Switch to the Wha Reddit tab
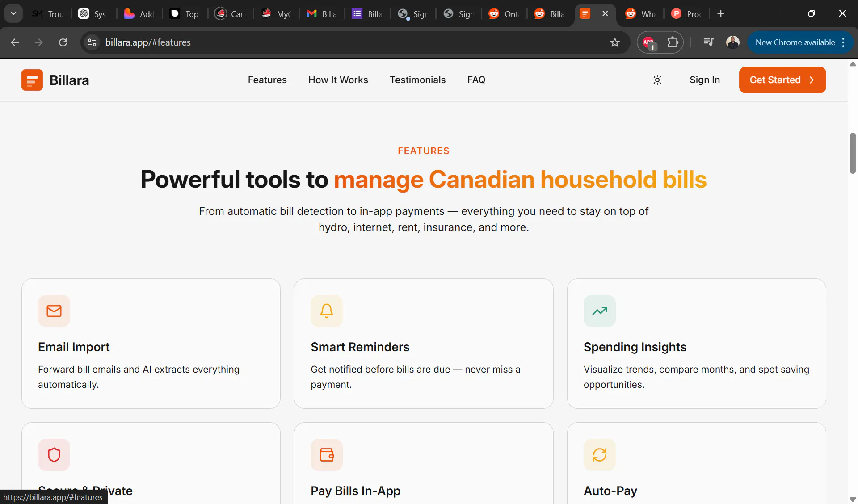The image size is (858, 504). click(x=641, y=14)
